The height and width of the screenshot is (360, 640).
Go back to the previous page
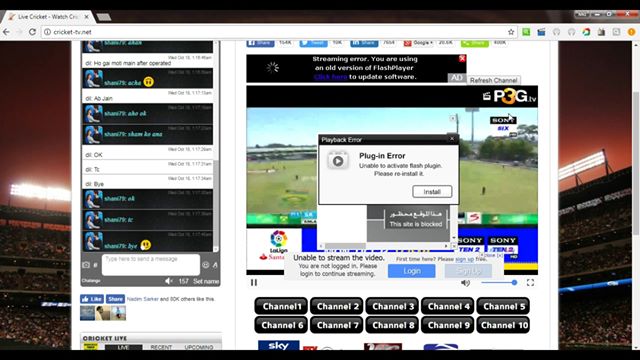click(x=6, y=32)
